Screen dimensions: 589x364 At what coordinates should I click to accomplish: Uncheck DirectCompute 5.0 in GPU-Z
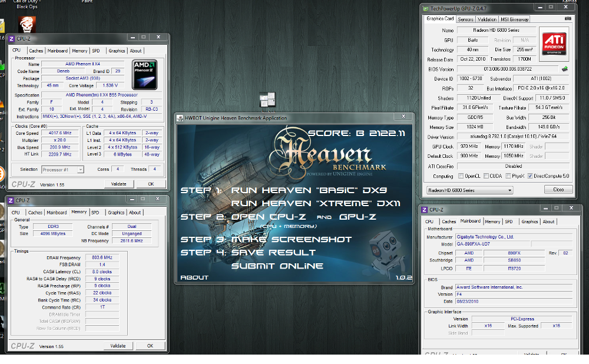[530, 176]
